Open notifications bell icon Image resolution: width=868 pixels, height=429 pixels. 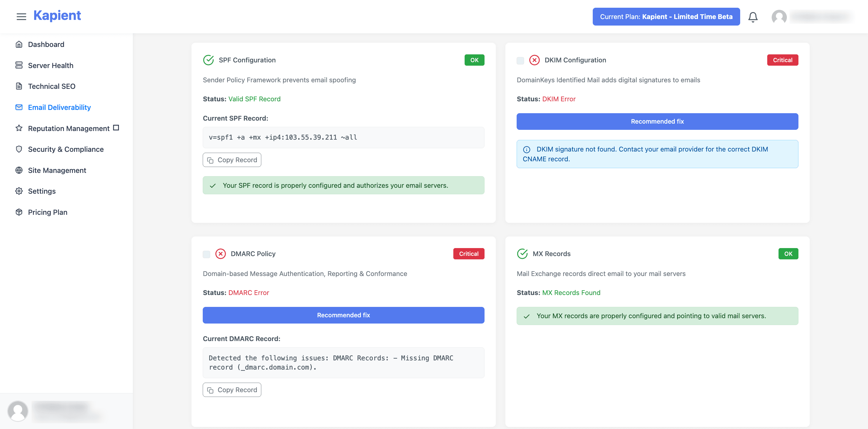[753, 17]
